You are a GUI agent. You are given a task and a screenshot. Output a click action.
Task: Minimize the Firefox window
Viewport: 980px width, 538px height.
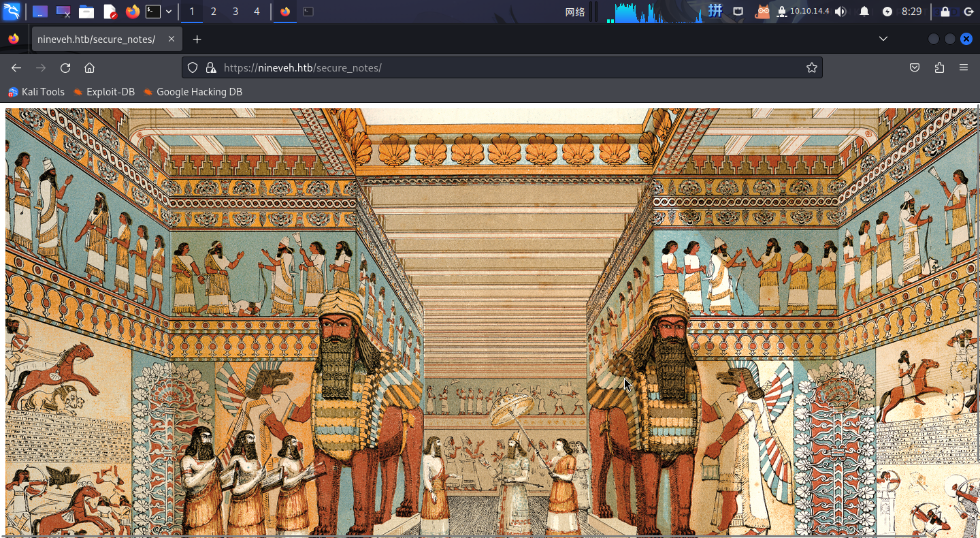[x=934, y=39]
